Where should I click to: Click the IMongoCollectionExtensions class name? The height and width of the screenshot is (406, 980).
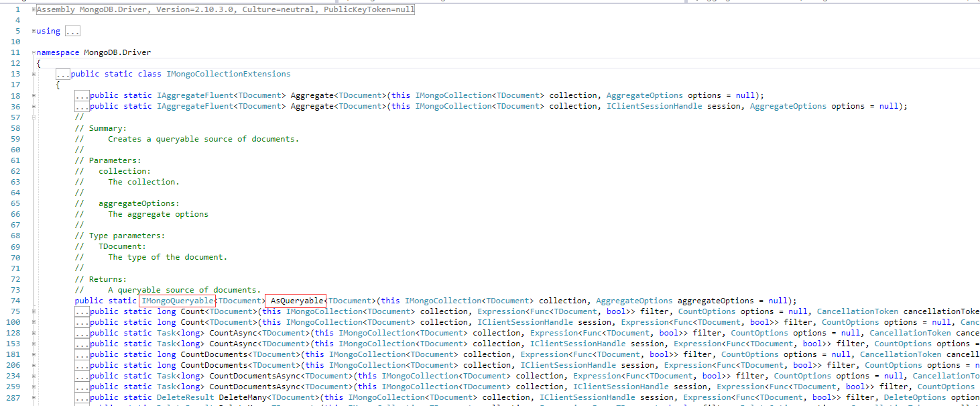229,74
